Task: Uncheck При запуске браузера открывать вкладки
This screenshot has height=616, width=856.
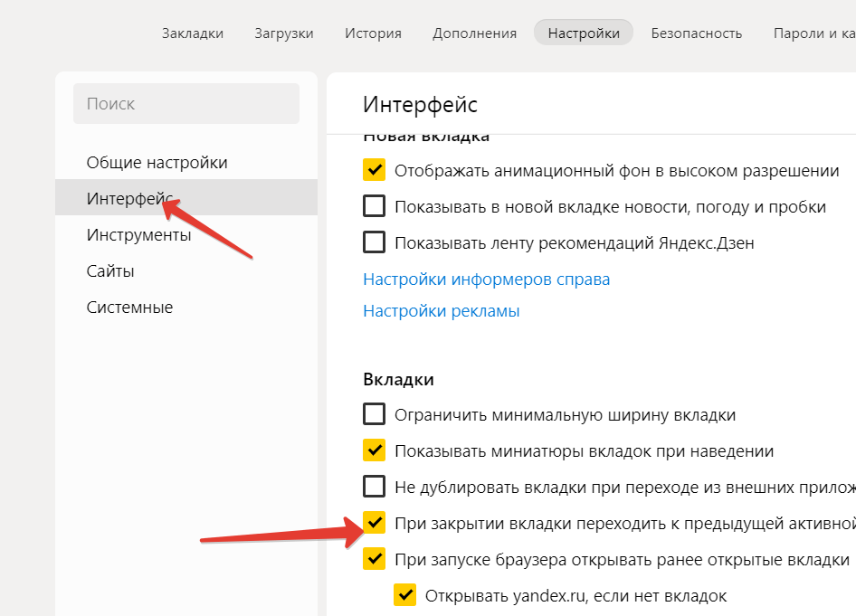Action: [x=374, y=559]
